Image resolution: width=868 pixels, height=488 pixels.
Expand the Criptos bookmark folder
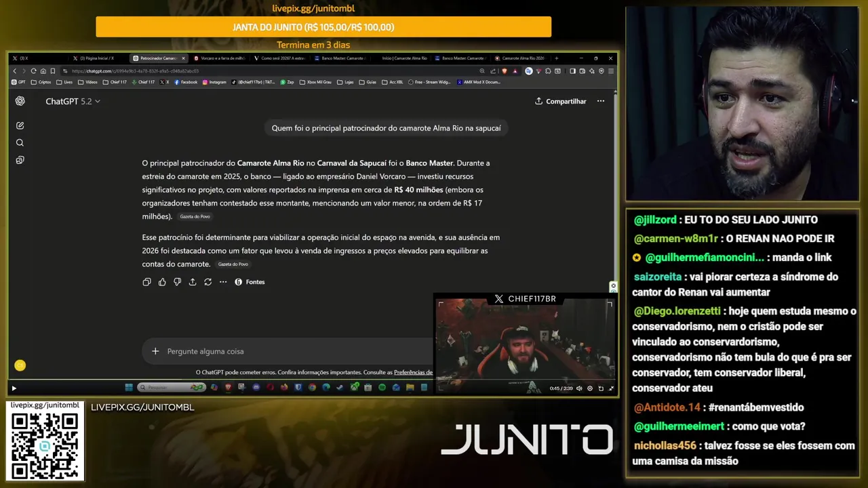click(41, 82)
